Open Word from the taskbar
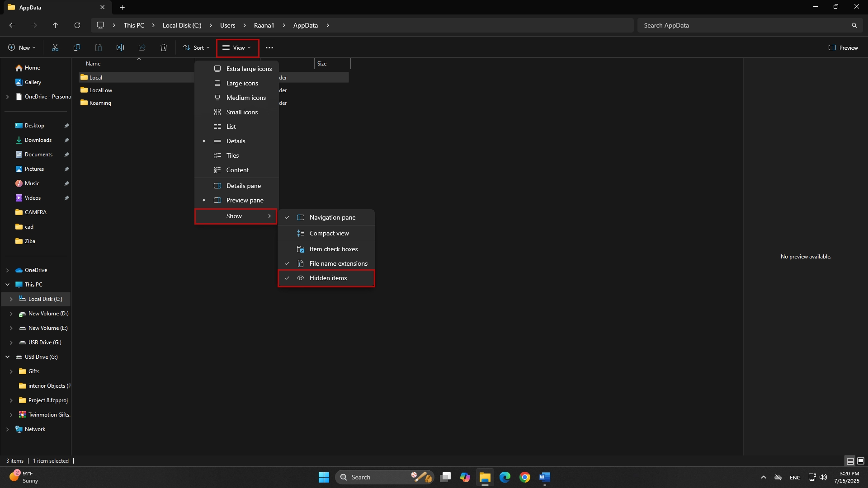Screen dimensions: 868x488 [x=545, y=477]
